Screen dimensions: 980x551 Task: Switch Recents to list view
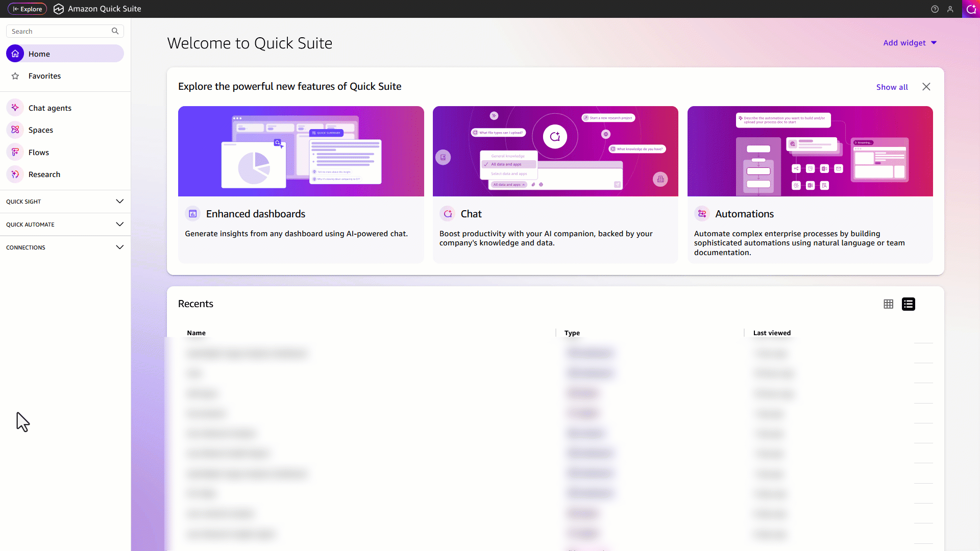tap(909, 304)
